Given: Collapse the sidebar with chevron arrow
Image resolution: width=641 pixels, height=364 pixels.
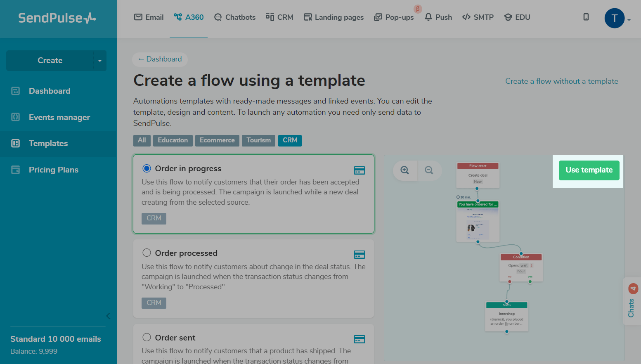Looking at the screenshot, I should [x=108, y=316].
